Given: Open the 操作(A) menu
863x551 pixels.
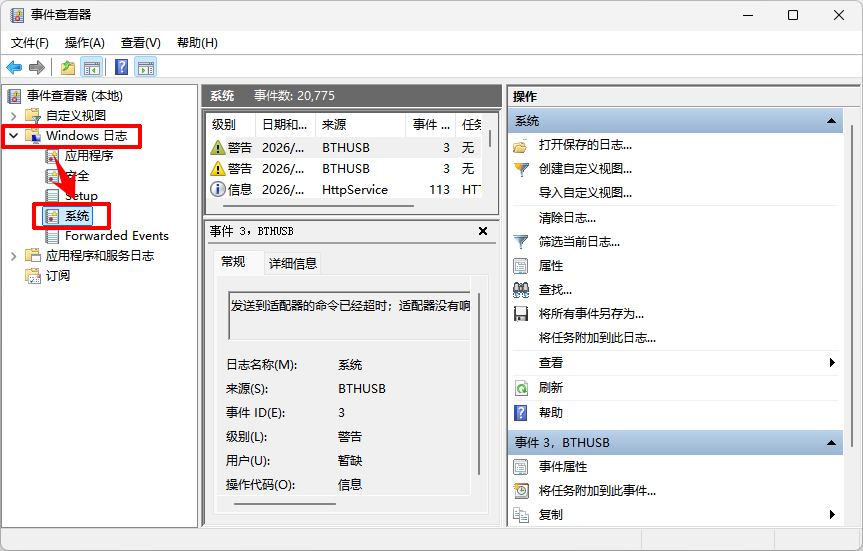Looking at the screenshot, I should click(x=84, y=43).
